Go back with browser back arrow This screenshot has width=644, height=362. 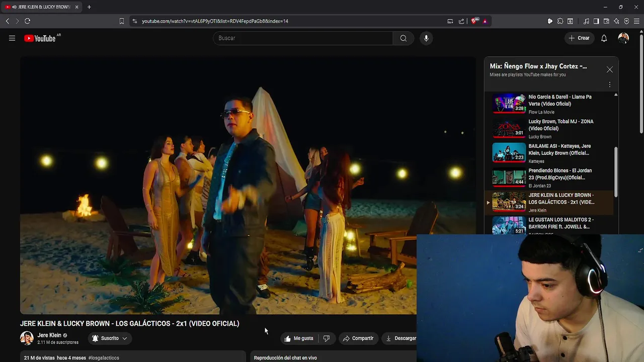coord(8,21)
